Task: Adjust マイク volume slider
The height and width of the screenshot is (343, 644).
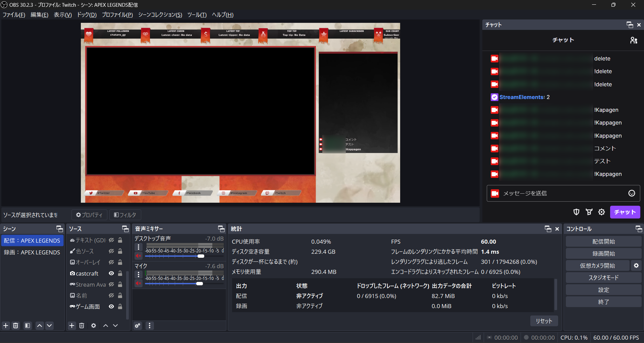Action: pyautogui.click(x=200, y=284)
